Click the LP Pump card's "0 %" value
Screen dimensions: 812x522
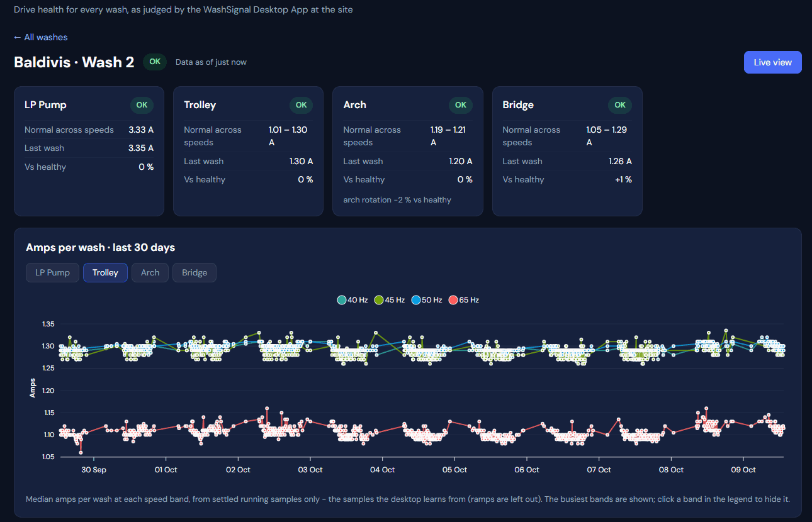tap(146, 167)
